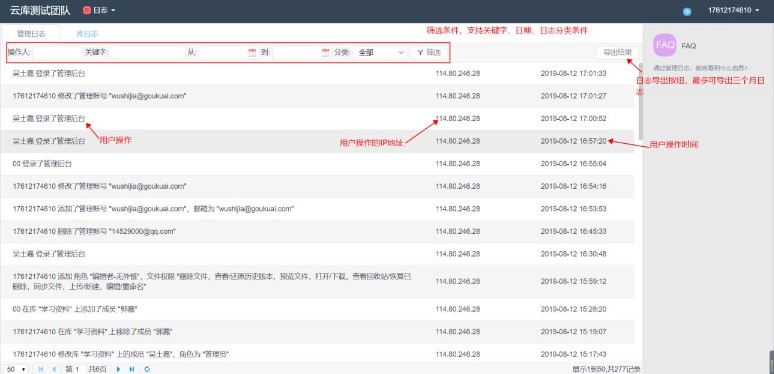Click the 从 start date field
Viewport: 774px width, 374px height.
pos(228,52)
